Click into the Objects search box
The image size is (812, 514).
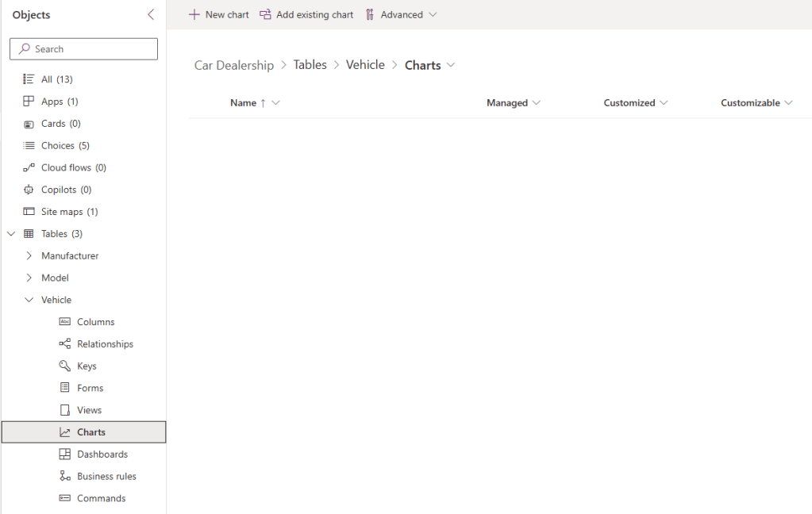click(83, 48)
